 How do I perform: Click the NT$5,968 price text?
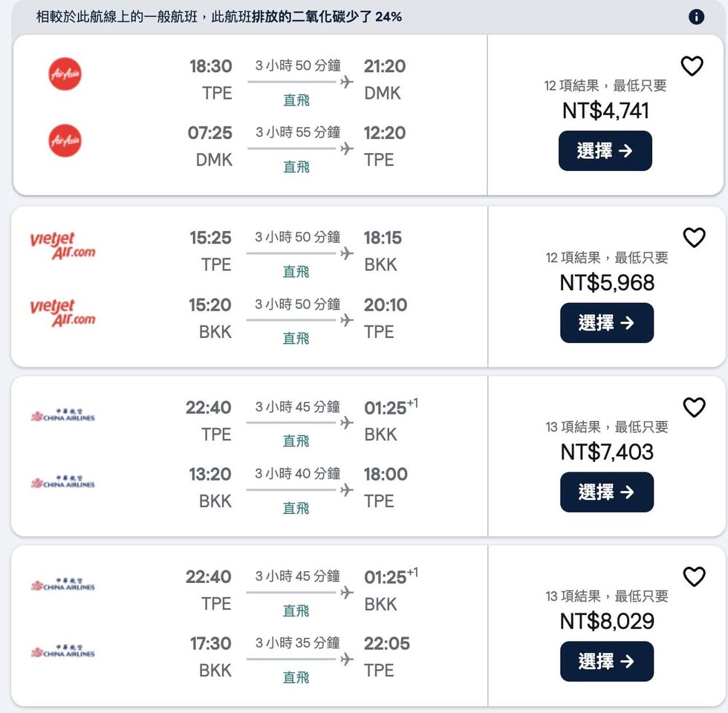pyautogui.click(x=606, y=283)
